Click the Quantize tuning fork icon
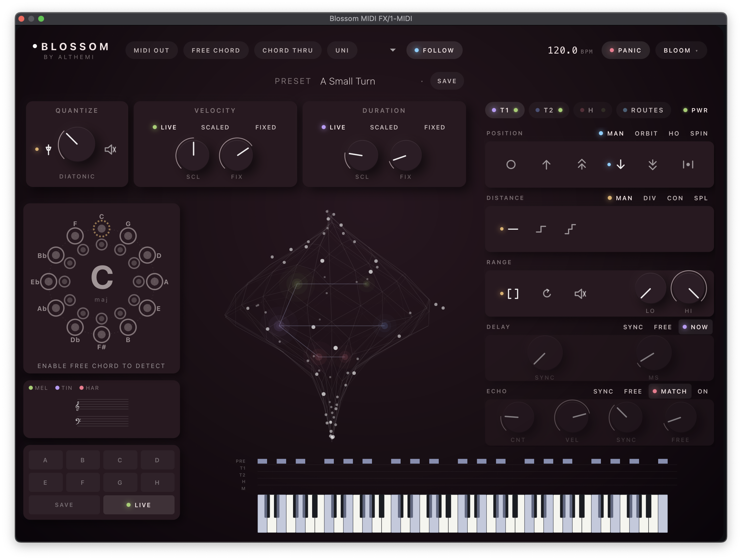742x560 pixels. click(49, 150)
